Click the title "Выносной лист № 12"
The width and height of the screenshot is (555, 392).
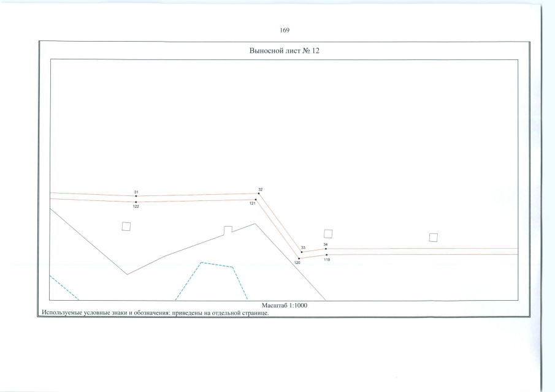tap(282, 51)
